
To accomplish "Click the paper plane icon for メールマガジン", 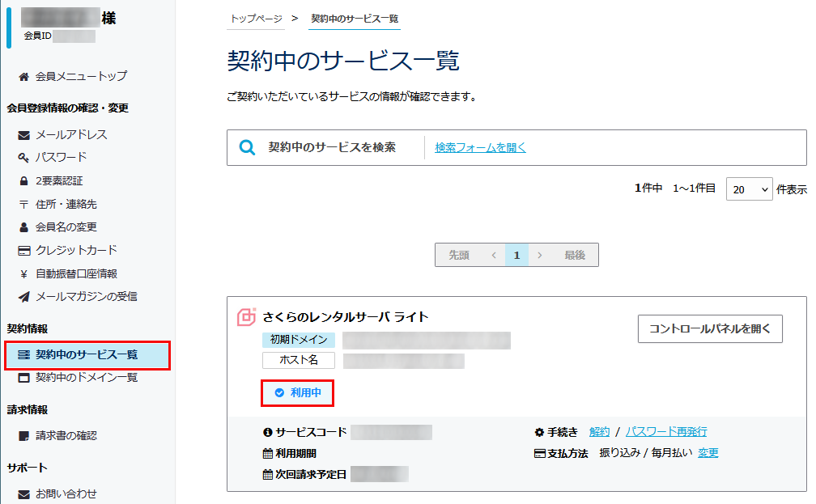I will (x=23, y=297).
